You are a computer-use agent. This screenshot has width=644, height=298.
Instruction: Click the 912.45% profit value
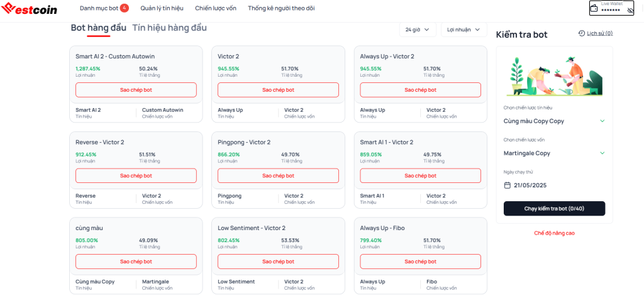coord(86,154)
